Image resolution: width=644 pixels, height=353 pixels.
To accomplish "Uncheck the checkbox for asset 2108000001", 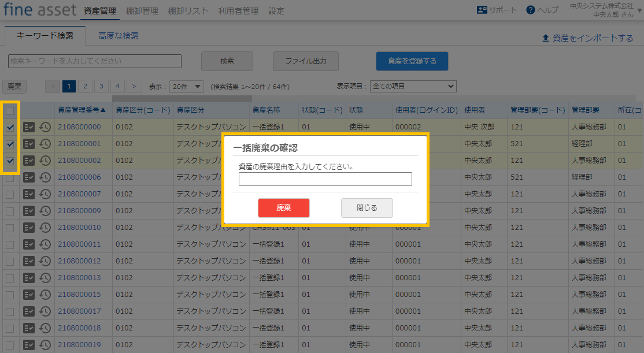I will 10,144.
